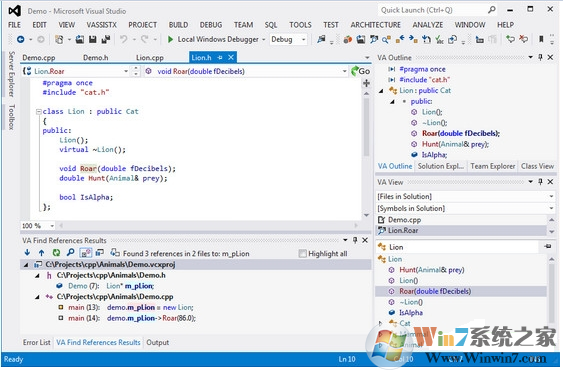Click the clone results window icon
This screenshot has width=563, height=372.
(115, 253)
